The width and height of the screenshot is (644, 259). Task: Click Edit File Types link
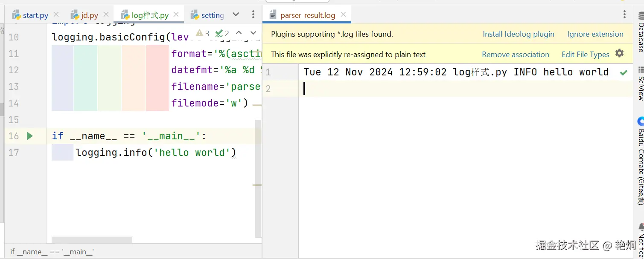[586, 54]
